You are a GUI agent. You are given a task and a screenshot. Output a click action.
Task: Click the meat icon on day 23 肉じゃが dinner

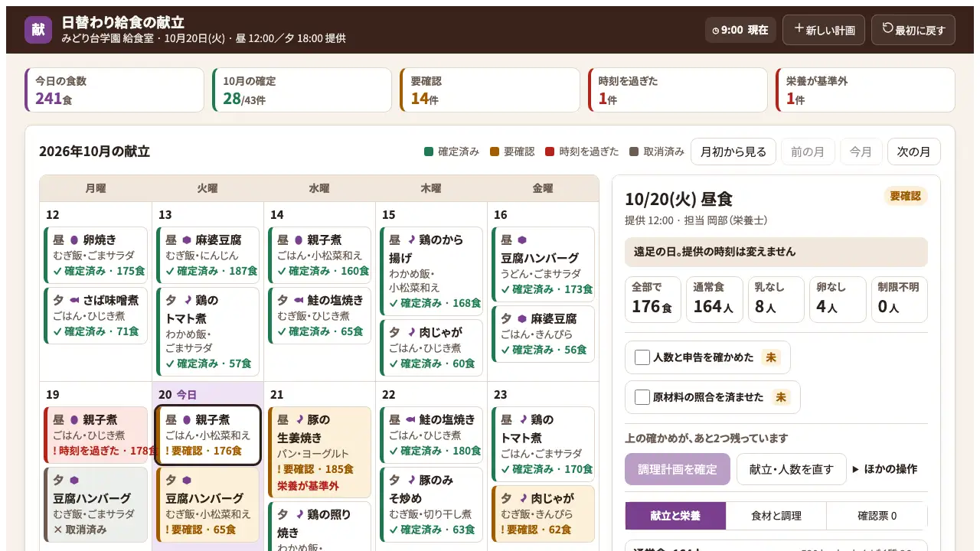522,498
